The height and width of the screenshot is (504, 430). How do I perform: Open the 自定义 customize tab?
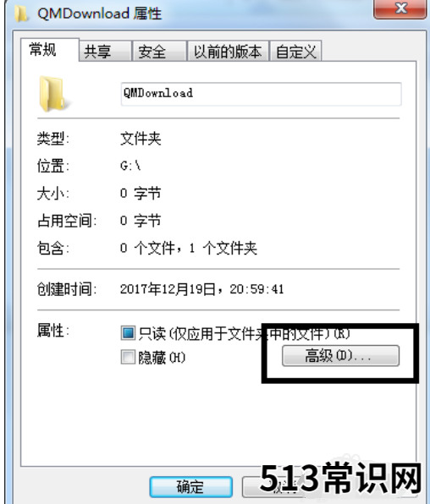click(x=295, y=51)
